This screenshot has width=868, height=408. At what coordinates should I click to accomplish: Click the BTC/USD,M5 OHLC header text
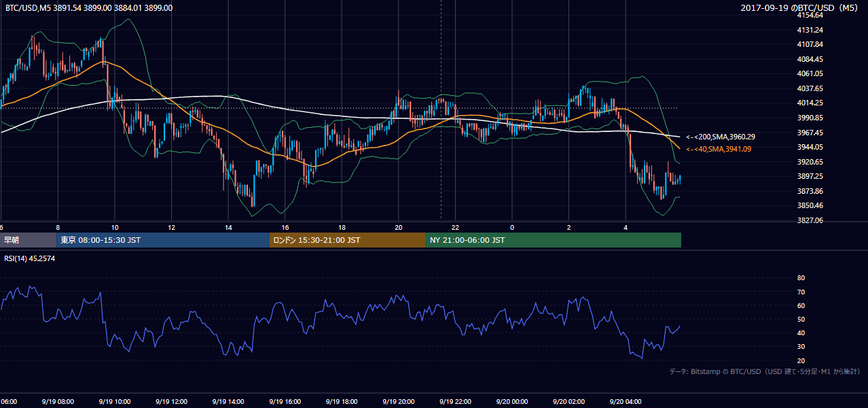(x=89, y=8)
